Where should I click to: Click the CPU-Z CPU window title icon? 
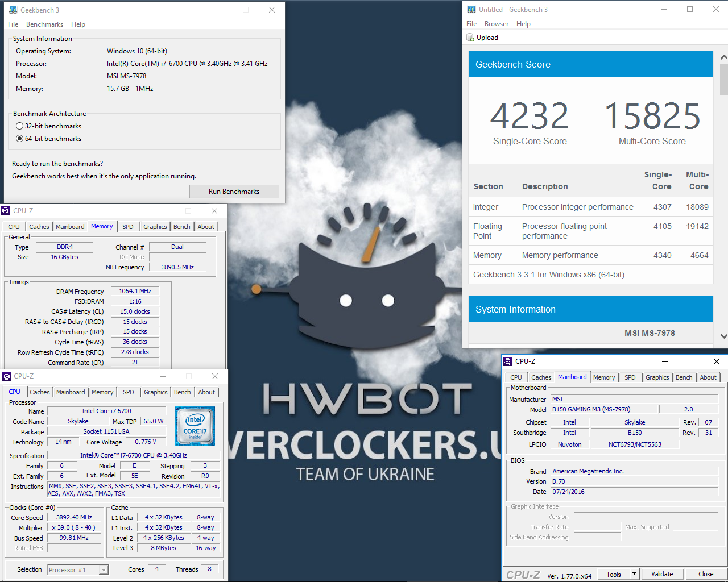coord(6,376)
